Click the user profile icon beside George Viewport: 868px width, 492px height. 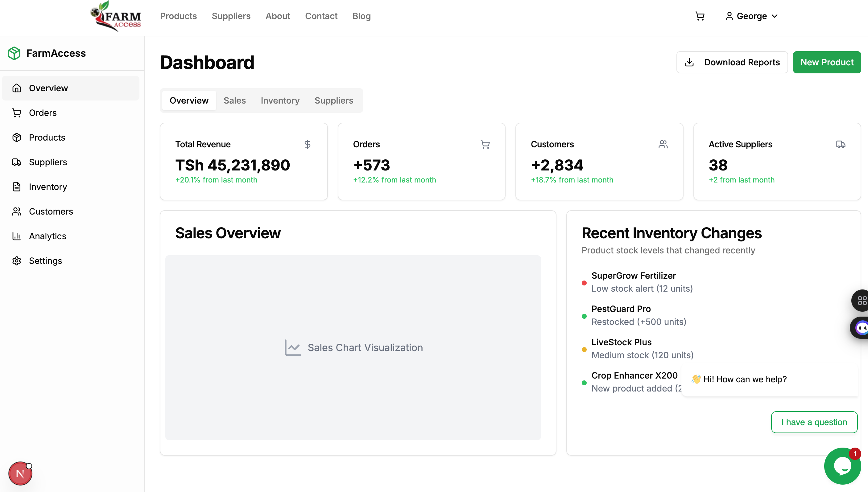click(x=729, y=16)
